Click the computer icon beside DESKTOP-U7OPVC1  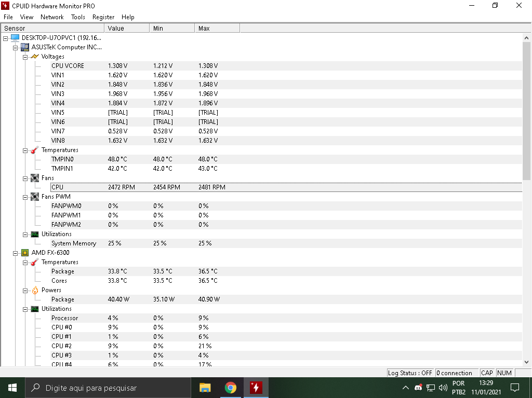coord(15,38)
